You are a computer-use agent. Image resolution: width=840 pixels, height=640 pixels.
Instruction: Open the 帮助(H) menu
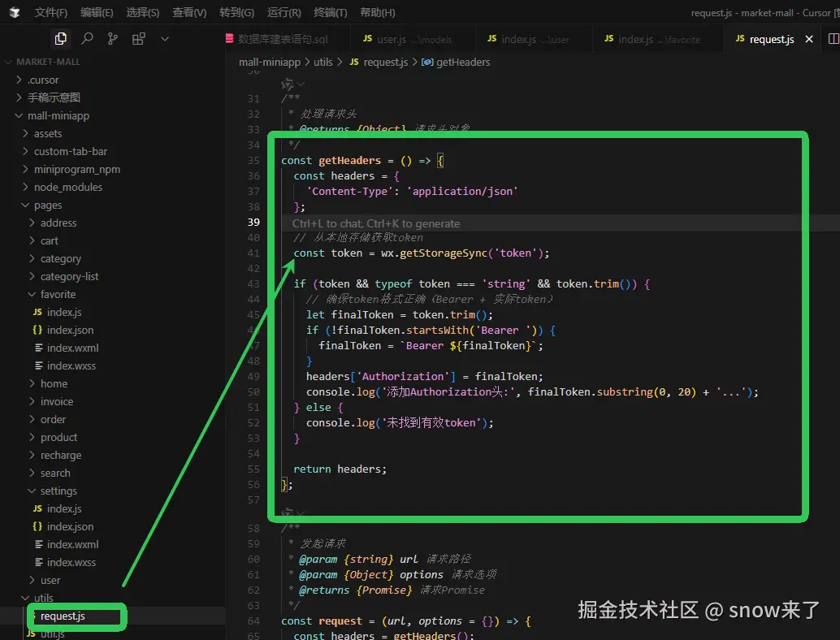378,12
